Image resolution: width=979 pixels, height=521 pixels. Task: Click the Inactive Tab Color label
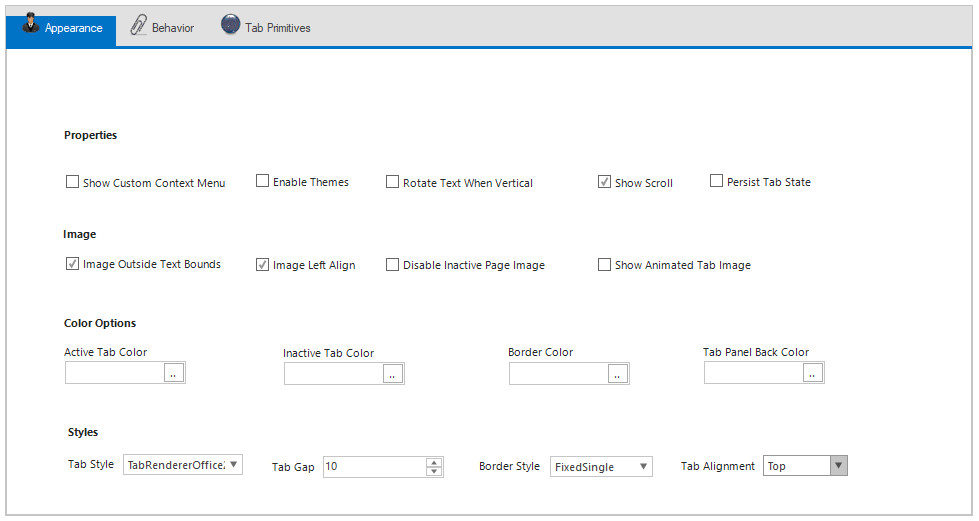pos(328,354)
